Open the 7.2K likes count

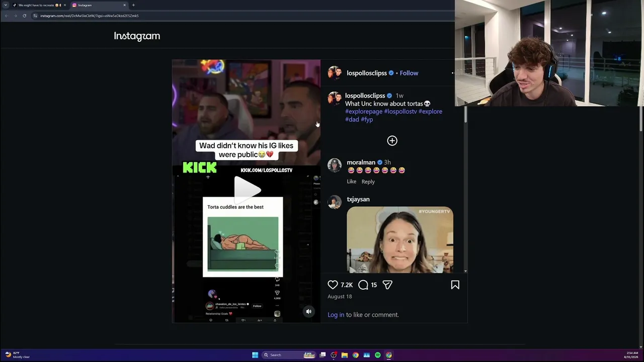347,285
